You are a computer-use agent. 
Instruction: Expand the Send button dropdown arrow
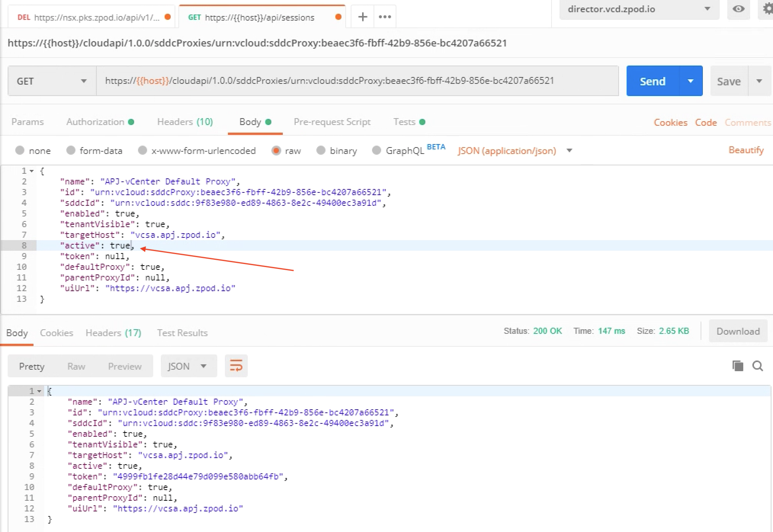coord(690,81)
